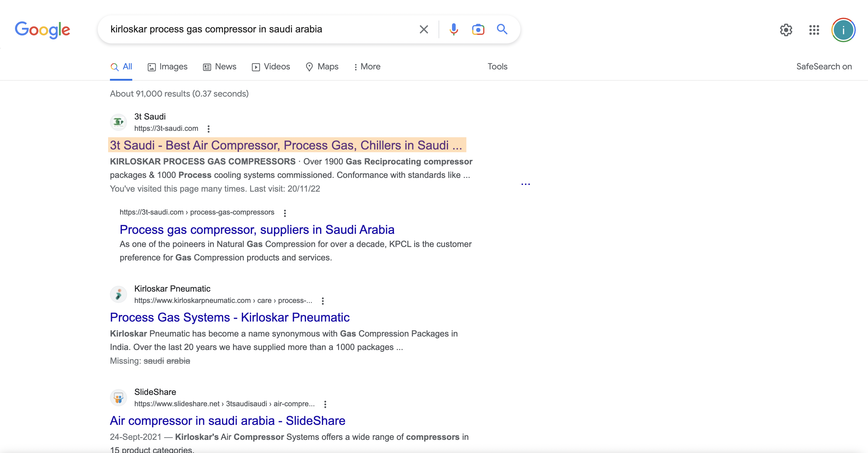
Task: Open Process gas compressor suppliers in Saudi Arabia link
Action: [x=257, y=230]
